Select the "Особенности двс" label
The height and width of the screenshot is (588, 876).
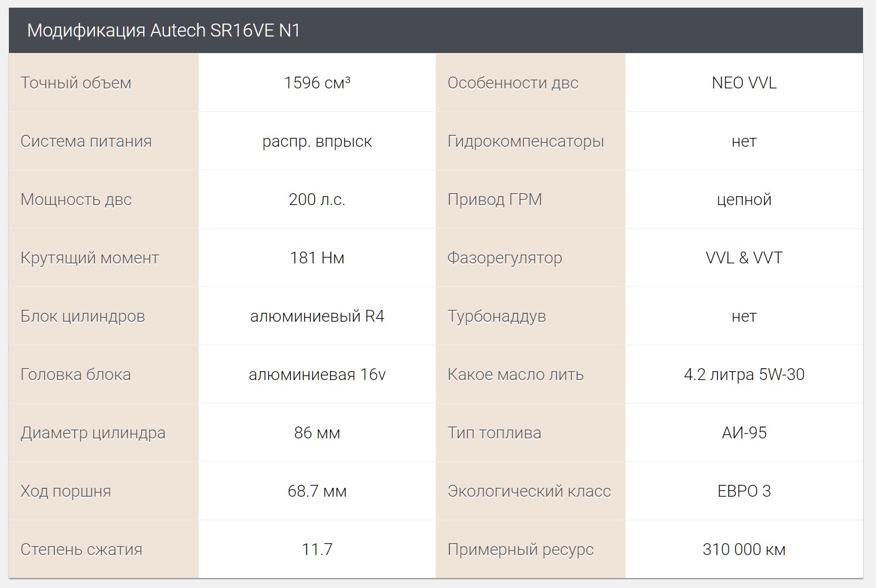pyautogui.click(x=513, y=82)
